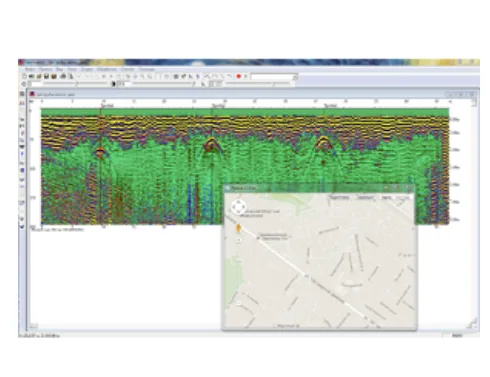This screenshot has height=377, width=490.
Task: Click the floppy disk save icon
Action: coord(46,76)
